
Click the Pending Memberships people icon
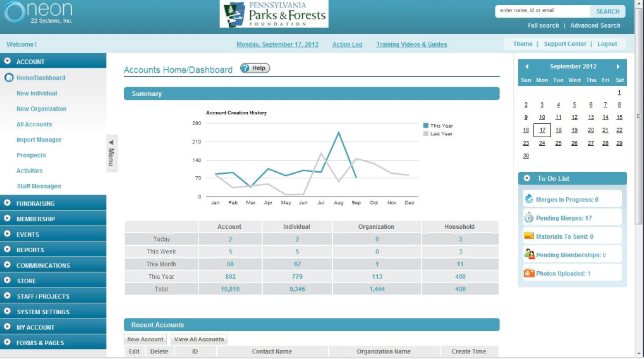point(529,254)
